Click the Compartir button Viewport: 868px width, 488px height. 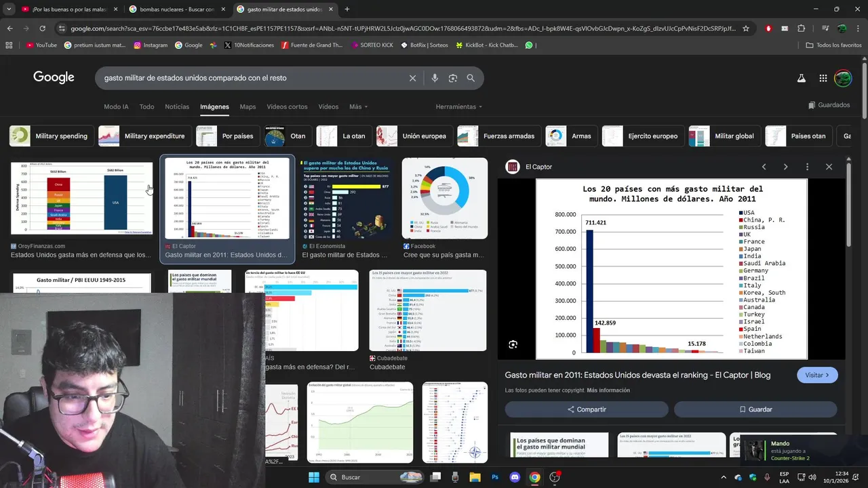[587, 409]
